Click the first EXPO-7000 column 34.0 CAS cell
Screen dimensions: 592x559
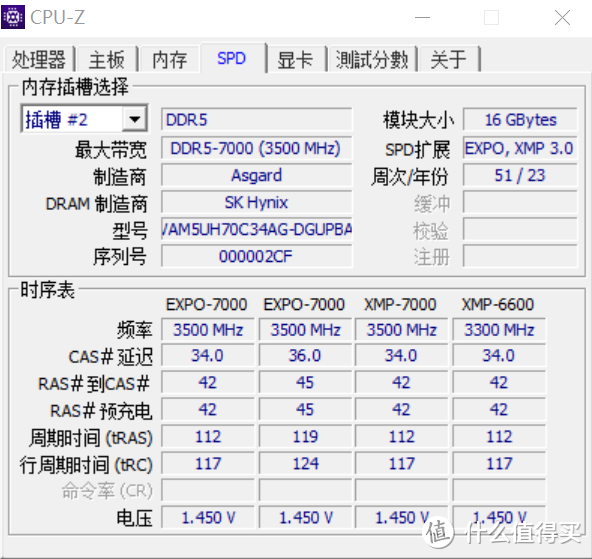click(208, 356)
